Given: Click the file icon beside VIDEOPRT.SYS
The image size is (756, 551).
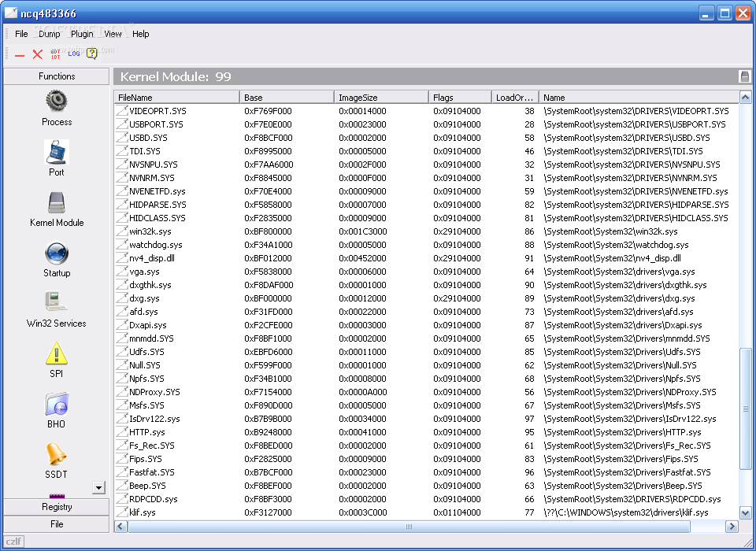Looking at the screenshot, I should coord(122,110).
